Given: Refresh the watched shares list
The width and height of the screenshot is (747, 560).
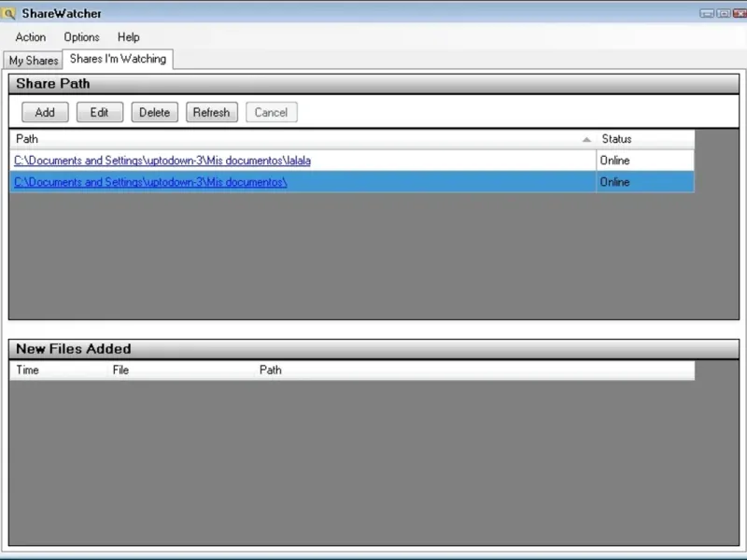Looking at the screenshot, I should point(212,112).
